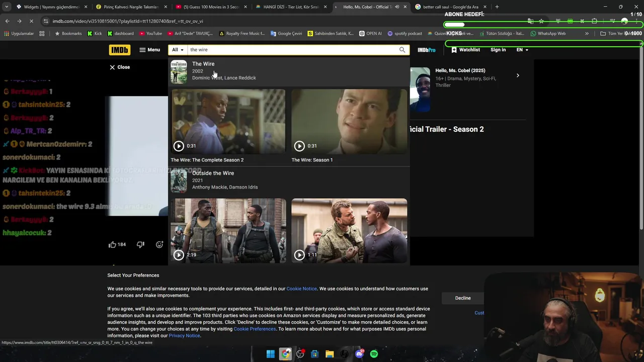Open Uygulamalar apps shortcut
644x362 pixels.
pyautogui.click(x=20, y=34)
